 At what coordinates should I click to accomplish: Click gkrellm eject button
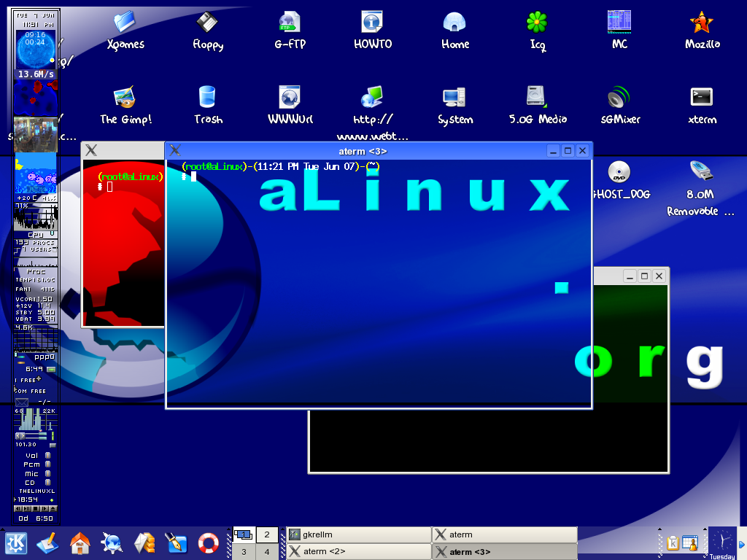[53, 508]
